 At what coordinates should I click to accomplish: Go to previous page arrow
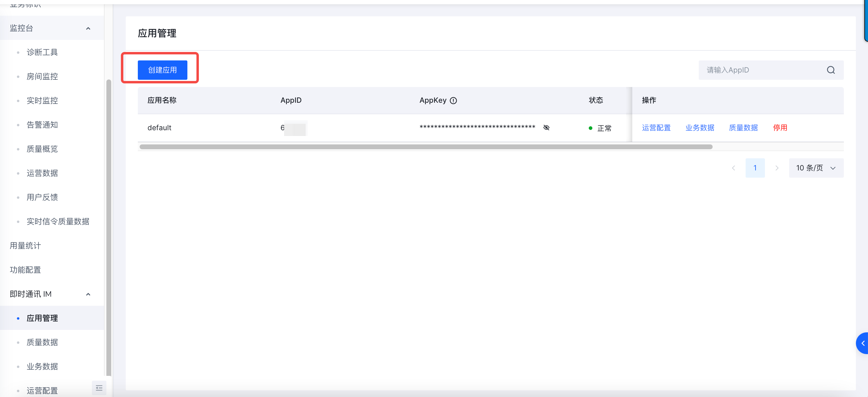click(733, 168)
